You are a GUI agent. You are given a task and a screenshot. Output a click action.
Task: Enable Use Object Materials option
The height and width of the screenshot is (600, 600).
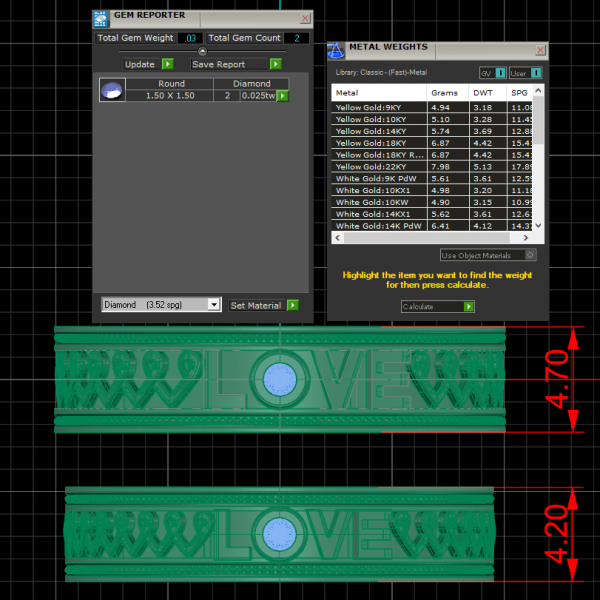530,255
